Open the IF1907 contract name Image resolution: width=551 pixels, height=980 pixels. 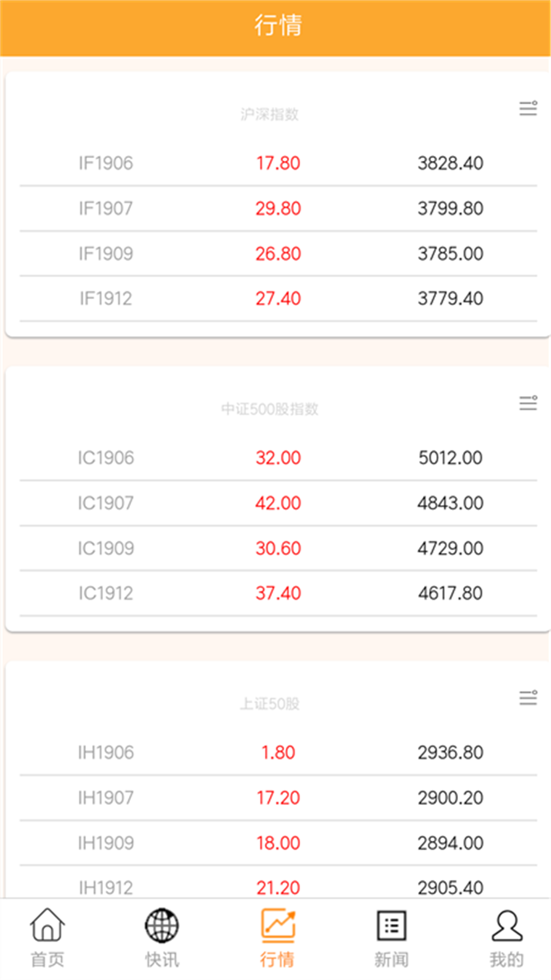[x=106, y=208]
